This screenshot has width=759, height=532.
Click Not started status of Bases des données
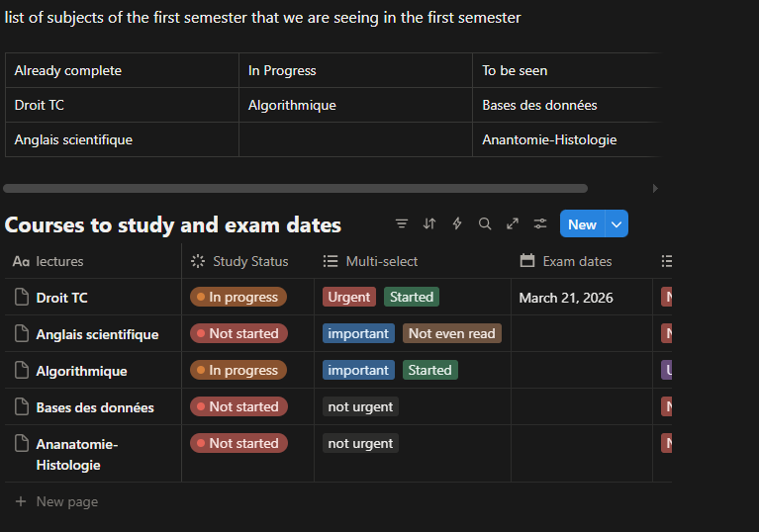(238, 406)
